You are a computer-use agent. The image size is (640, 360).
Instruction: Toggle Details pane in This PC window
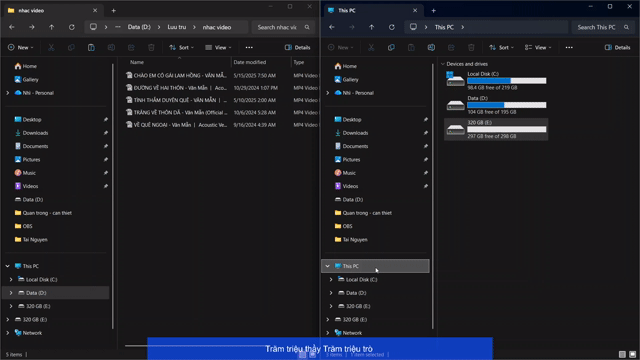tap(618, 47)
